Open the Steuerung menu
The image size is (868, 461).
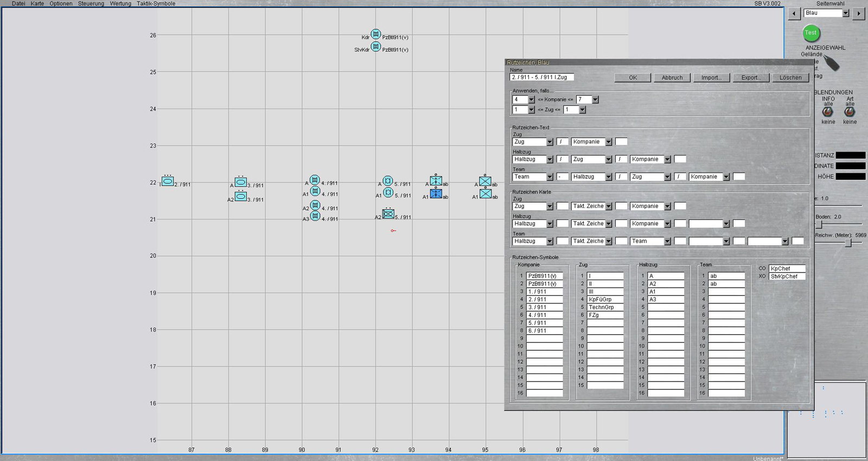pyautogui.click(x=91, y=4)
